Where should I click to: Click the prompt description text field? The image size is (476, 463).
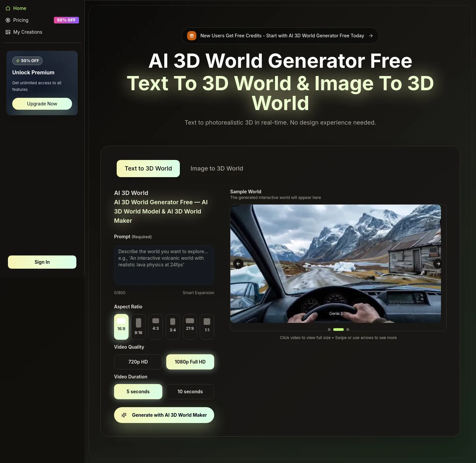(164, 265)
